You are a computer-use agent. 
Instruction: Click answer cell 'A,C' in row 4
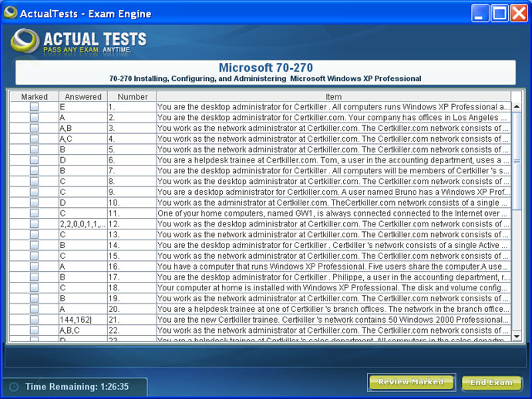pyautogui.click(x=83, y=139)
